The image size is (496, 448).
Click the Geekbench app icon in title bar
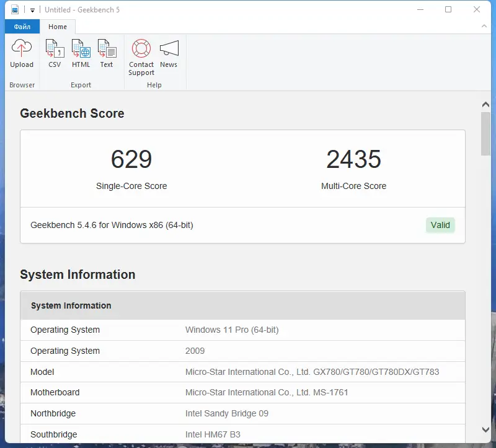coord(15,9)
